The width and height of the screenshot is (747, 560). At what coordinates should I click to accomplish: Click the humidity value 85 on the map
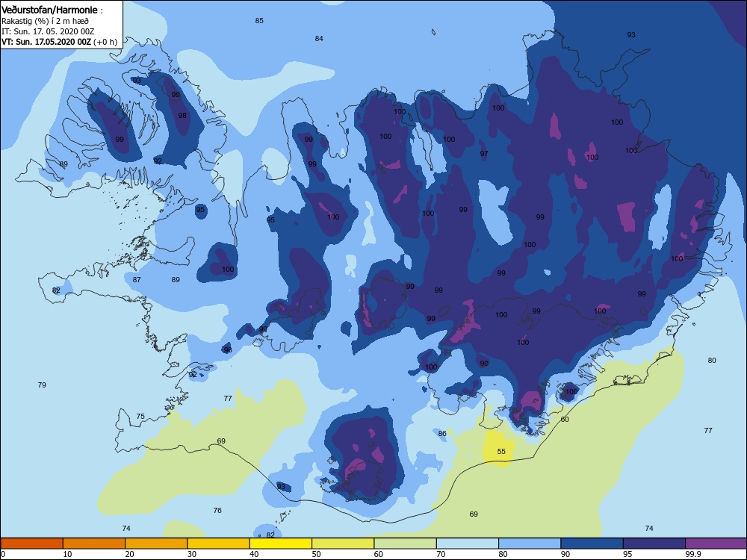tap(259, 20)
